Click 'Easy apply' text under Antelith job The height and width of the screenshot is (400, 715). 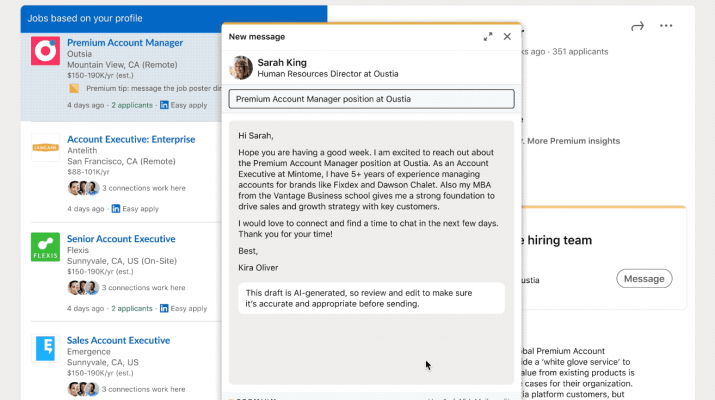click(140, 208)
